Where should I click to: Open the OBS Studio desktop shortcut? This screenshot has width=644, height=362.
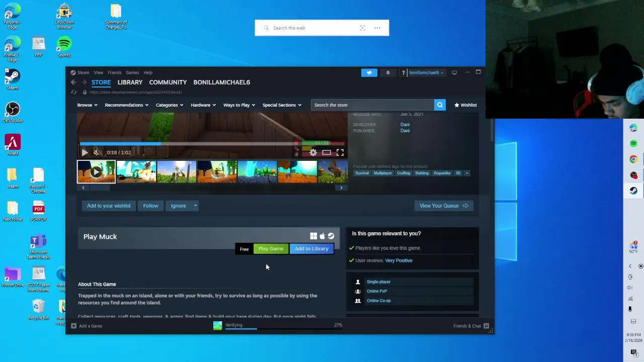pyautogui.click(x=13, y=113)
